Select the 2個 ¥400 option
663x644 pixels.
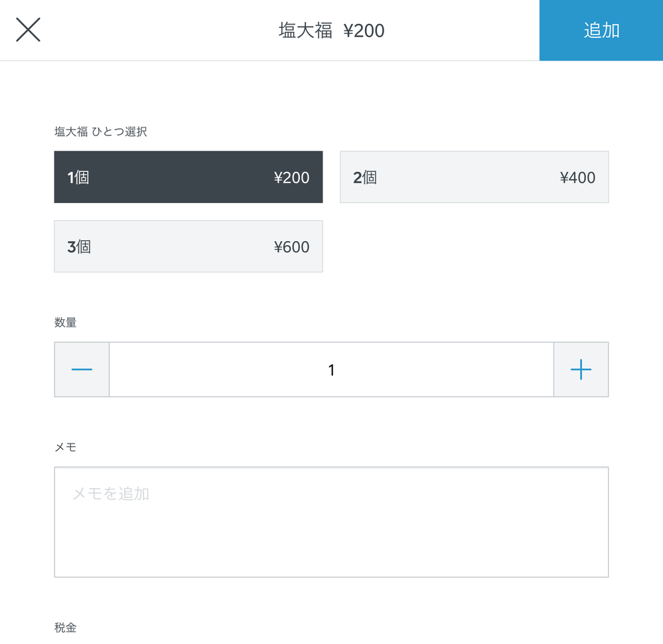pyautogui.click(x=474, y=177)
